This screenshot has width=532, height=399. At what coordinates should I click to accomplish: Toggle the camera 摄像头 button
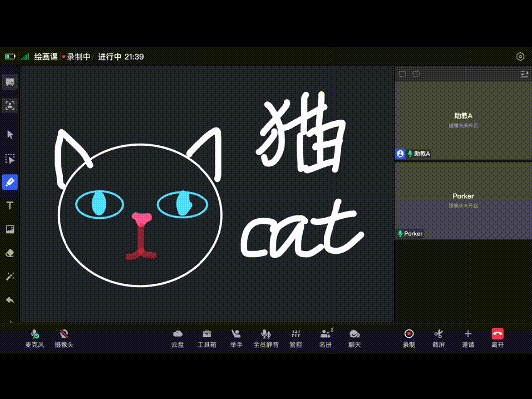(64, 338)
